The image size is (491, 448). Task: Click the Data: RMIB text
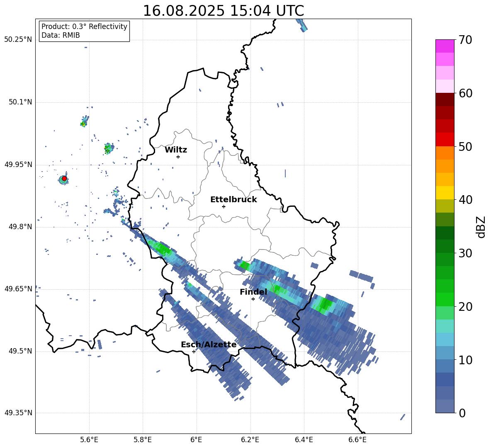tap(61, 35)
